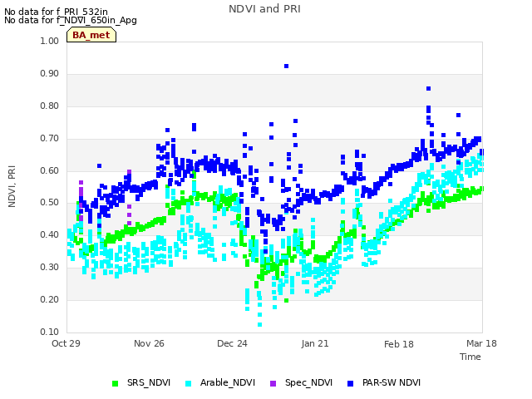Click the 0.50 y-axis tick label
The image size is (532, 399).
tap(50, 203)
